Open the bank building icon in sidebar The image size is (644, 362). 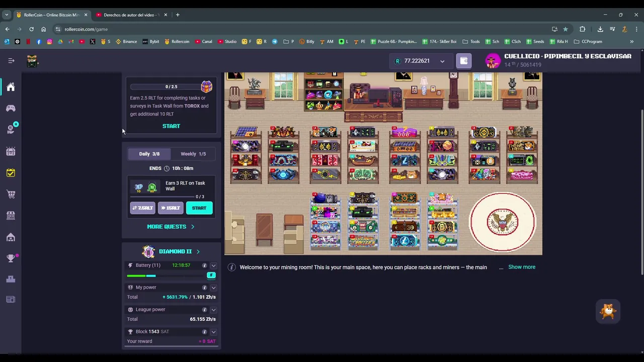point(11,237)
